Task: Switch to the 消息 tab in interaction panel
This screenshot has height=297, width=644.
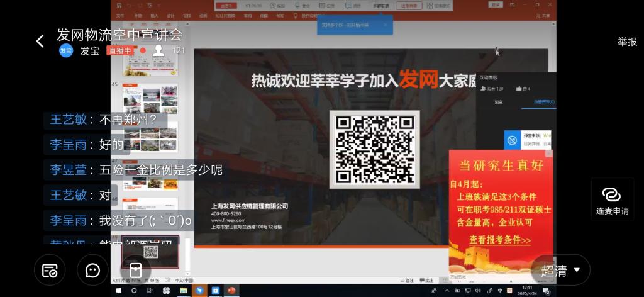Action: (498, 102)
